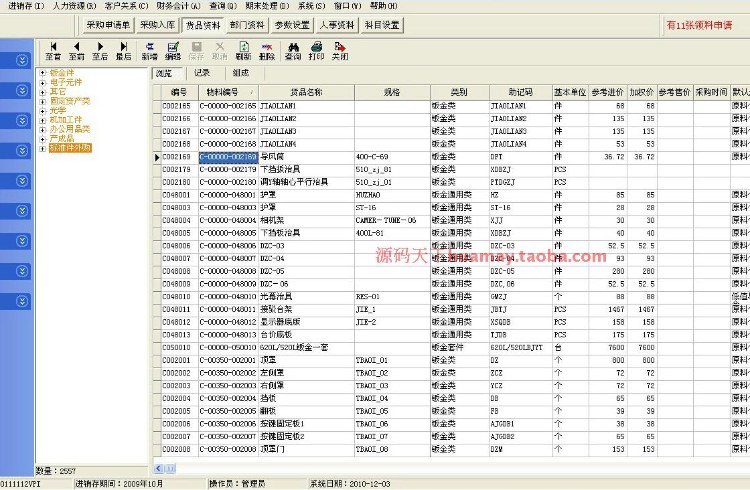The height and width of the screenshot is (490, 750).
Task: Select the cell C-00000-002169
Action: click(228, 156)
